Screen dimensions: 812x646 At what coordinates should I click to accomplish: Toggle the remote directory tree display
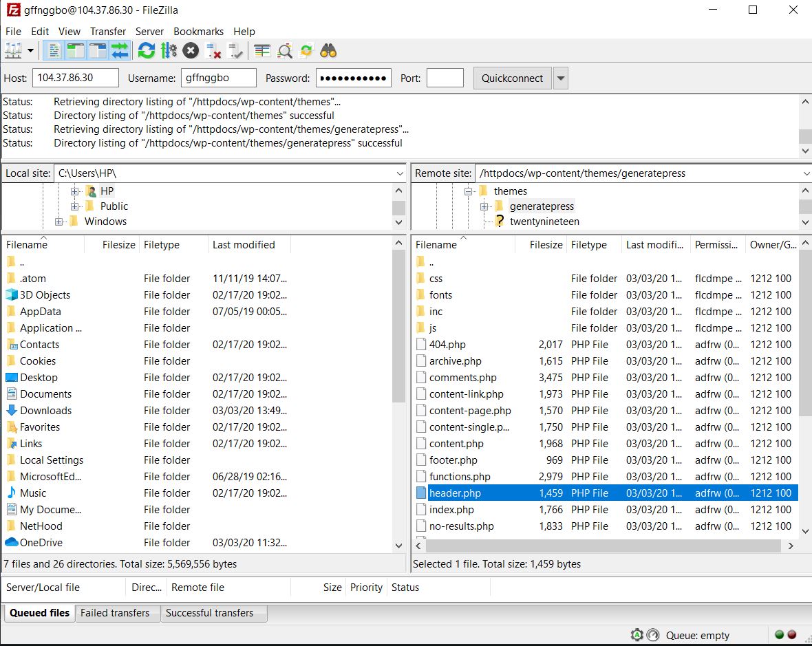[97, 51]
